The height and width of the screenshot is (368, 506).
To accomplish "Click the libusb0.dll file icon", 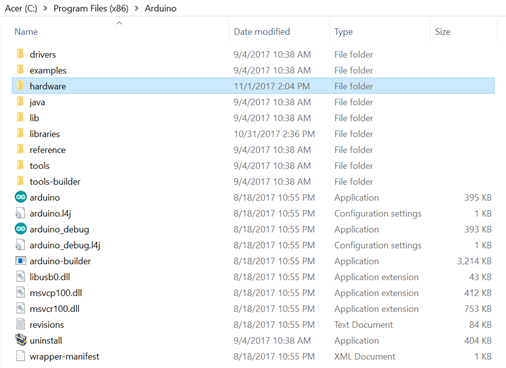I will point(21,277).
